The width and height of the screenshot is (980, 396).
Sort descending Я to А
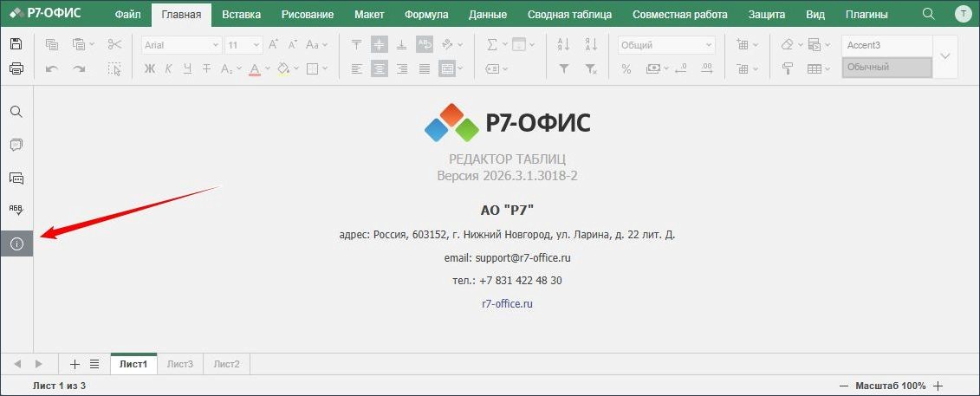pos(591,44)
